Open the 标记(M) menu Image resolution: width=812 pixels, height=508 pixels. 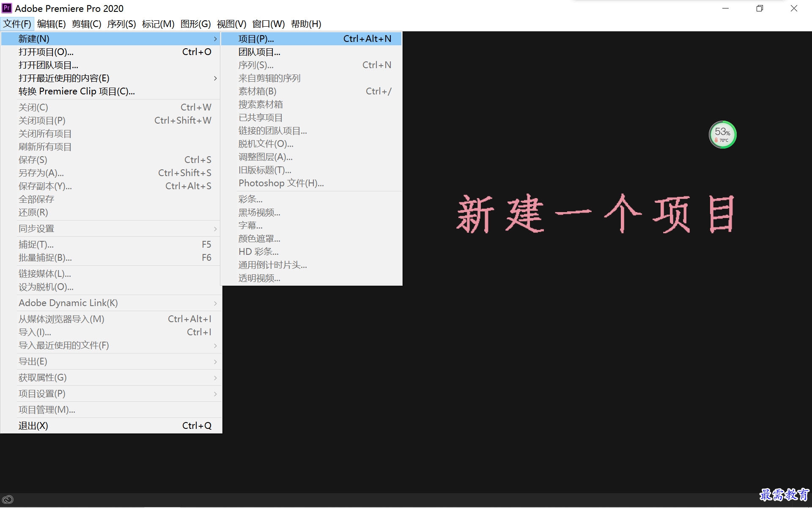158,24
